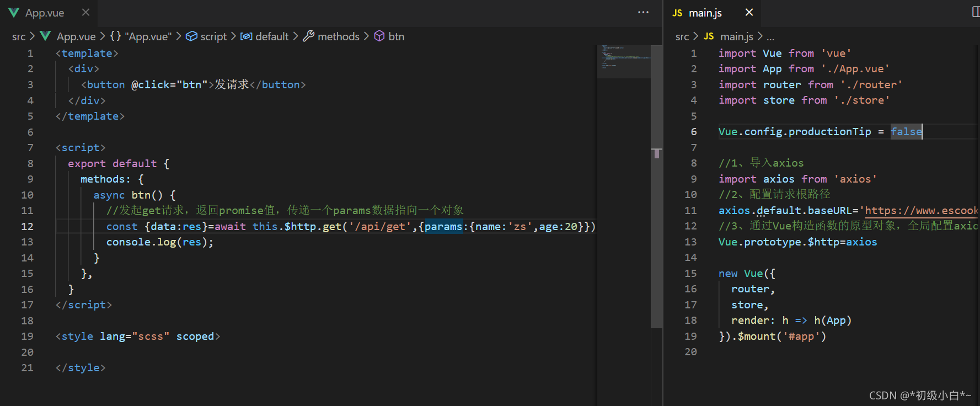Click the </script> closing tag
The image size is (980, 406).
pyautogui.click(x=83, y=305)
